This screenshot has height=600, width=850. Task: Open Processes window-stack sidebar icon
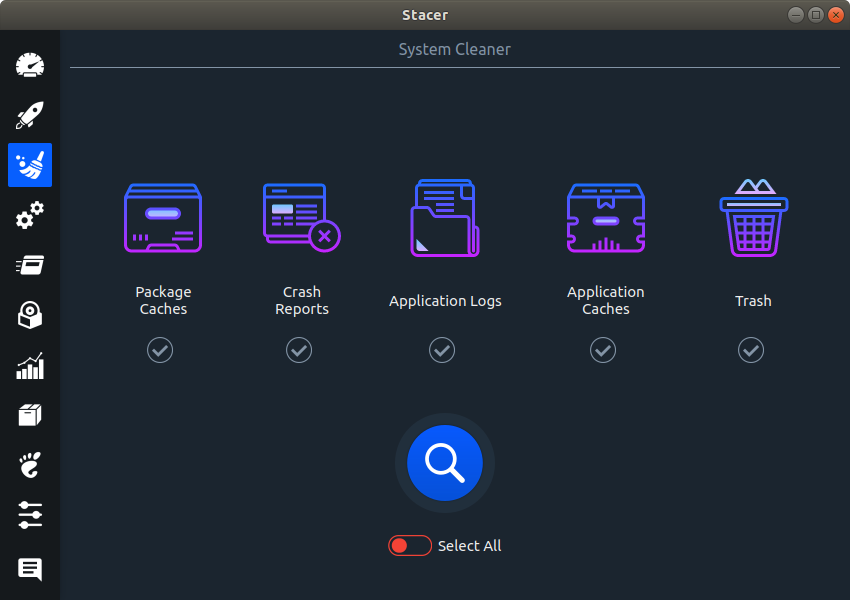tap(30, 265)
